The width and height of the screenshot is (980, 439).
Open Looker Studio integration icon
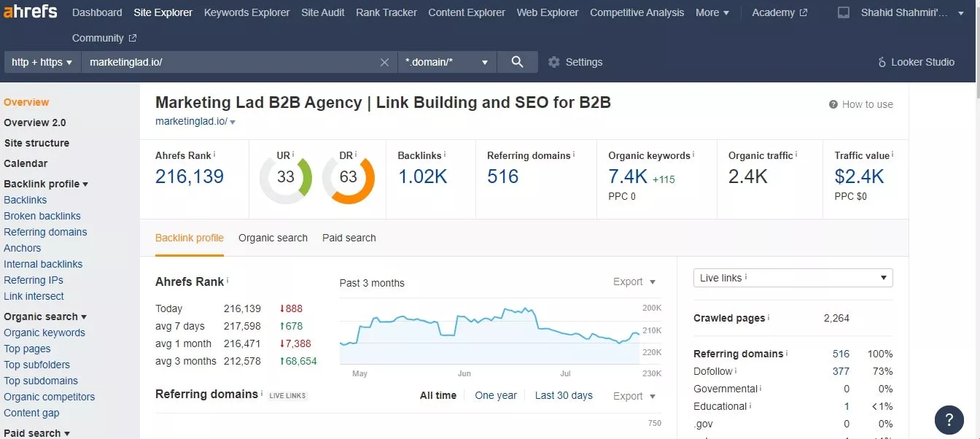[882, 62]
